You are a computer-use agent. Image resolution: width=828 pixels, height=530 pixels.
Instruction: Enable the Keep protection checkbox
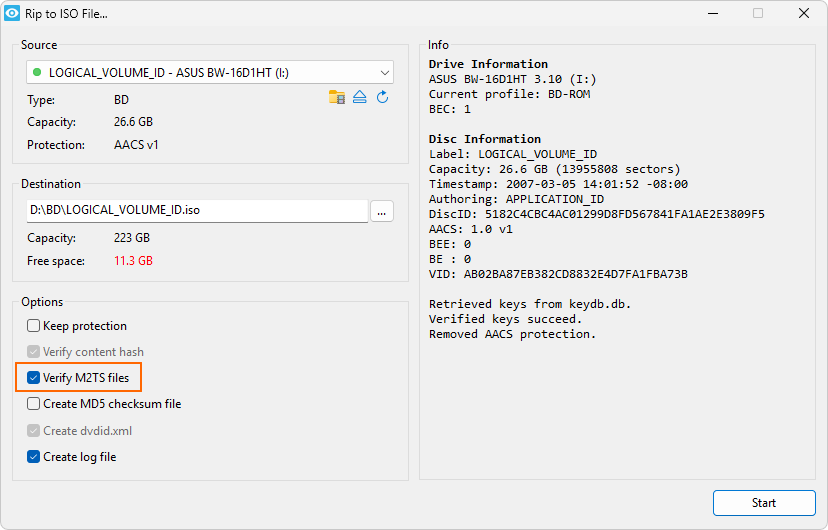(33, 326)
